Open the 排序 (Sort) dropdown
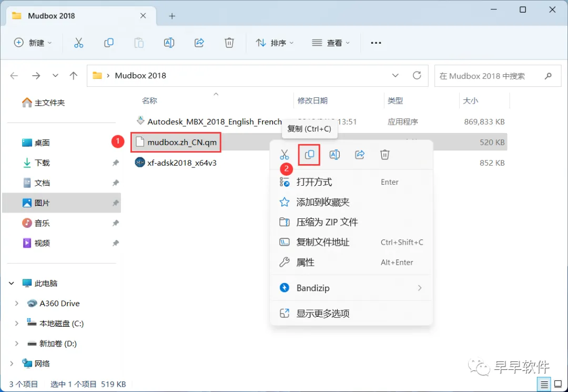Viewport: 568px width, 392px height. click(275, 43)
